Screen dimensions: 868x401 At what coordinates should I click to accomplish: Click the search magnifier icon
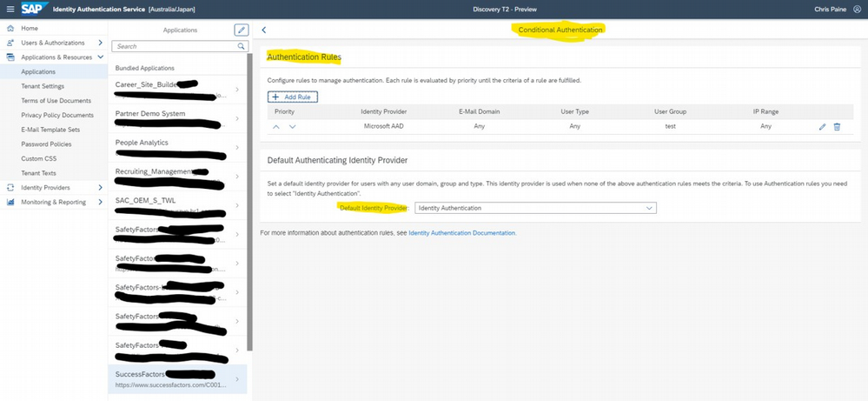242,46
